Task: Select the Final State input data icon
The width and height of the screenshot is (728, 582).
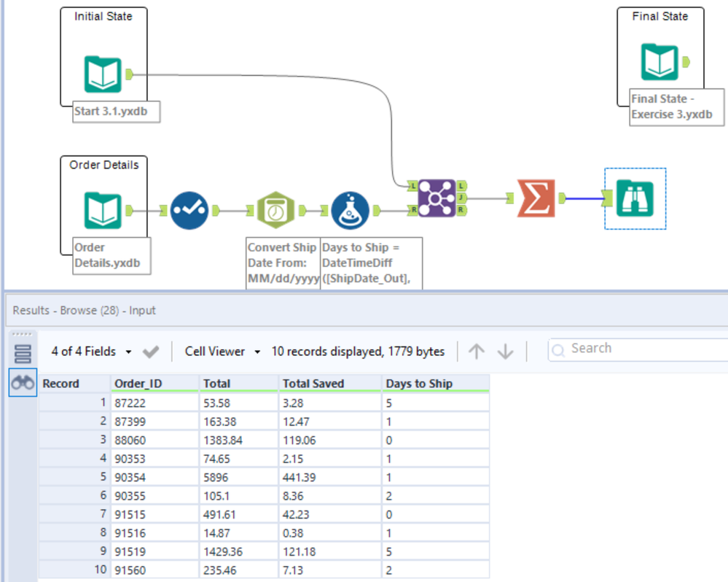Action: pyautogui.click(x=659, y=62)
